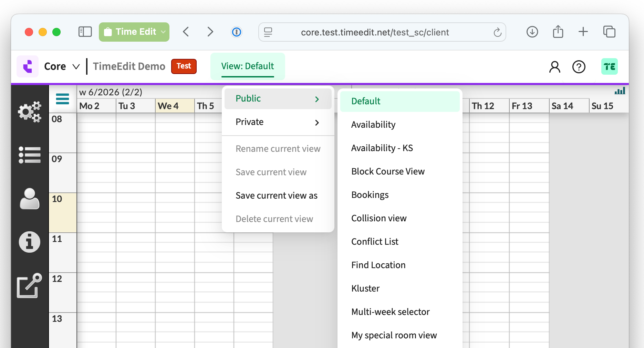Expand the Core product dropdown

click(62, 66)
